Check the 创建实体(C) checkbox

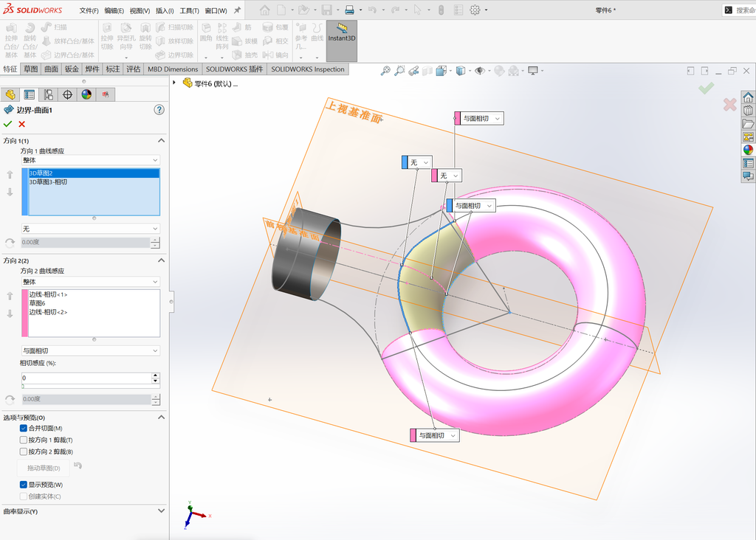coord(23,496)
